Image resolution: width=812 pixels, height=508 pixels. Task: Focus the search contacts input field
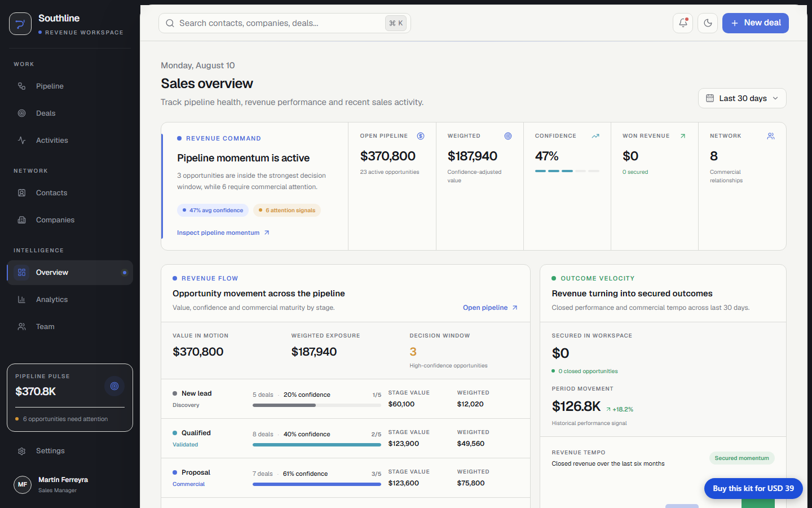point(285,23)
